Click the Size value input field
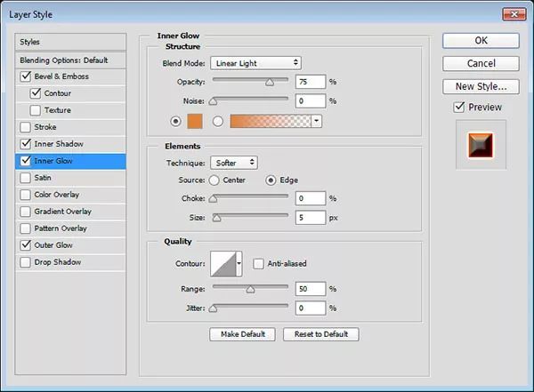Image resolution: width=534 pixels, height=392 pixels. click(311, 218)
